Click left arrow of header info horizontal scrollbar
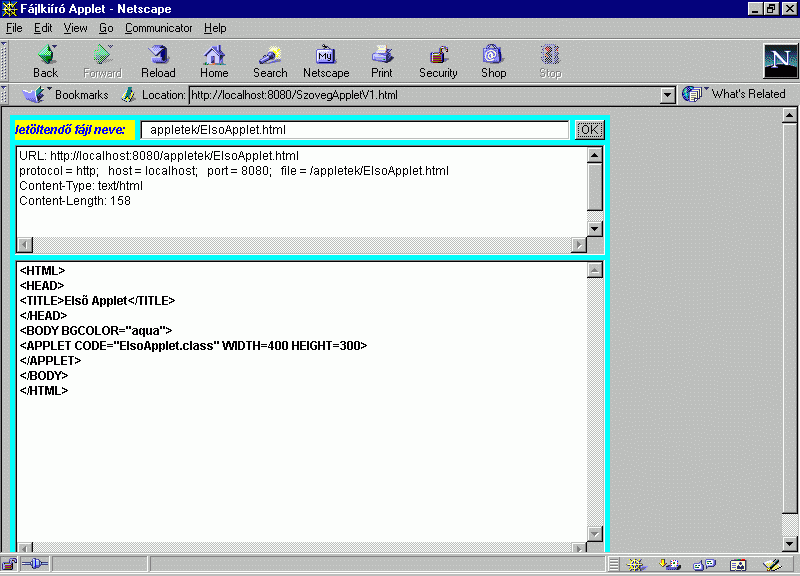 [x=25, y=245]
